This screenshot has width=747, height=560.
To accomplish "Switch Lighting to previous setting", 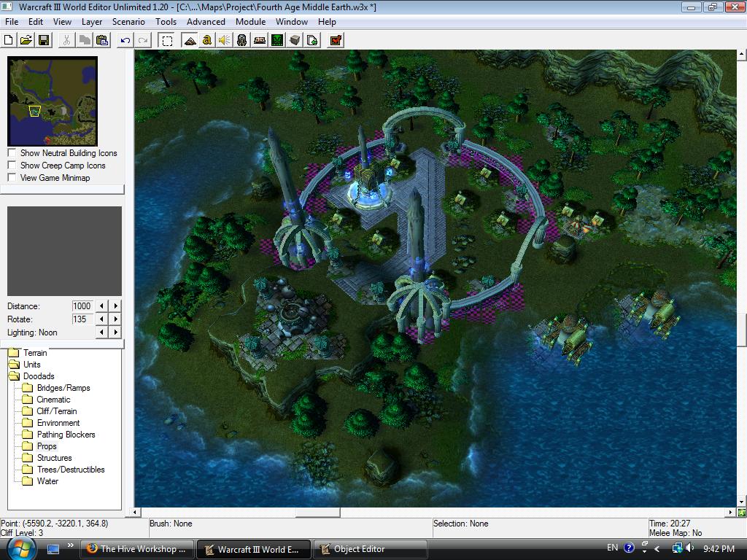I will [x=102, y=332].
